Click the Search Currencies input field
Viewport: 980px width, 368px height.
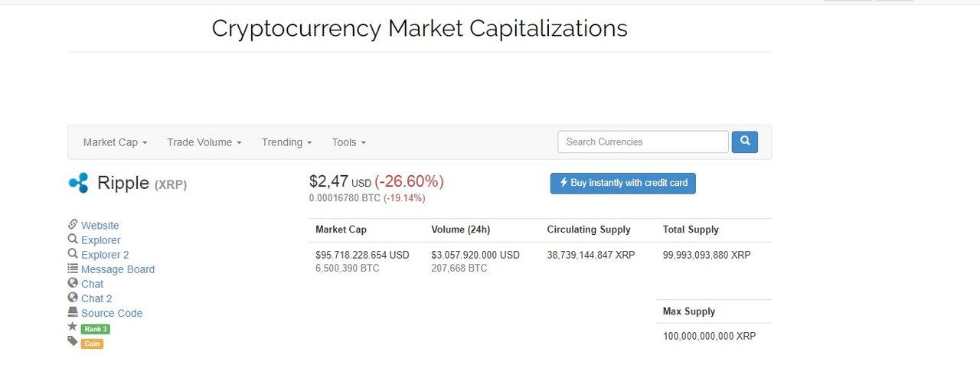(643, 142)
